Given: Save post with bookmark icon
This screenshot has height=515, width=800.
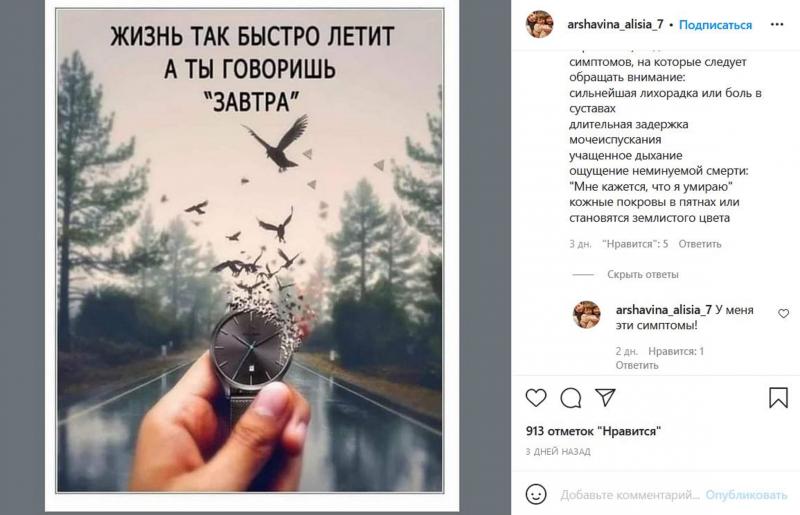Looking at the screenshot, I should [x=778, y=398].
